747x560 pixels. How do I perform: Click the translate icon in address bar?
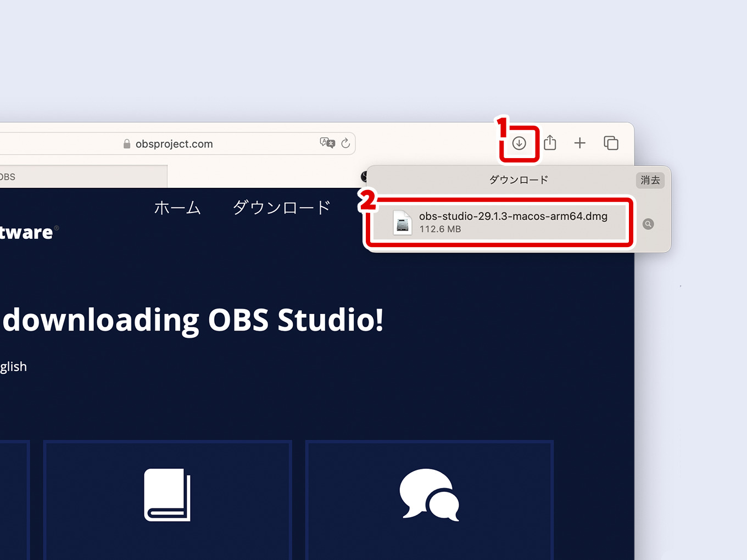coord(327,143)
